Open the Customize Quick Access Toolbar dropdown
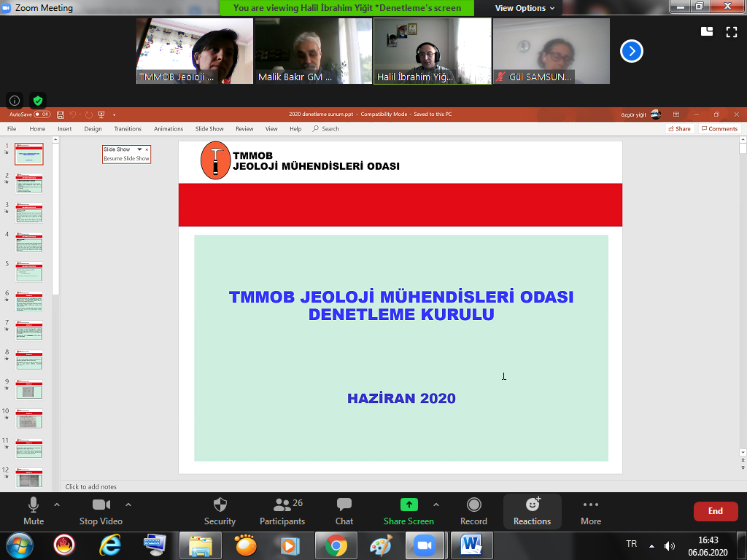This screenshot has width=747, height=560. (114, 114)
